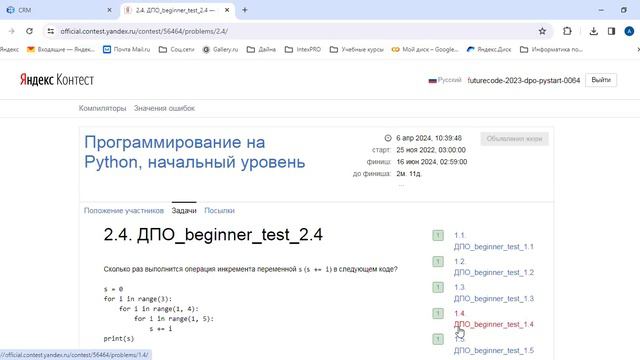Restore down the browser window
The width and height of the screenshot is (640, 360).
[624, 10]
